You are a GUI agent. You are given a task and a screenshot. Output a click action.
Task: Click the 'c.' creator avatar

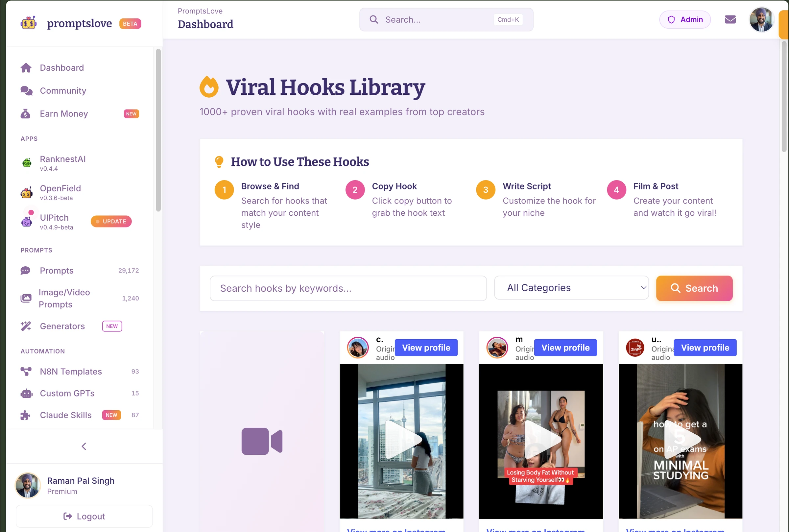(358, 348)
